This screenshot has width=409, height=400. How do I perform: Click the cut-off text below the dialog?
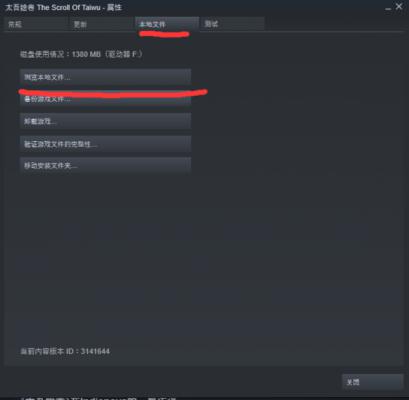[98, 398]
